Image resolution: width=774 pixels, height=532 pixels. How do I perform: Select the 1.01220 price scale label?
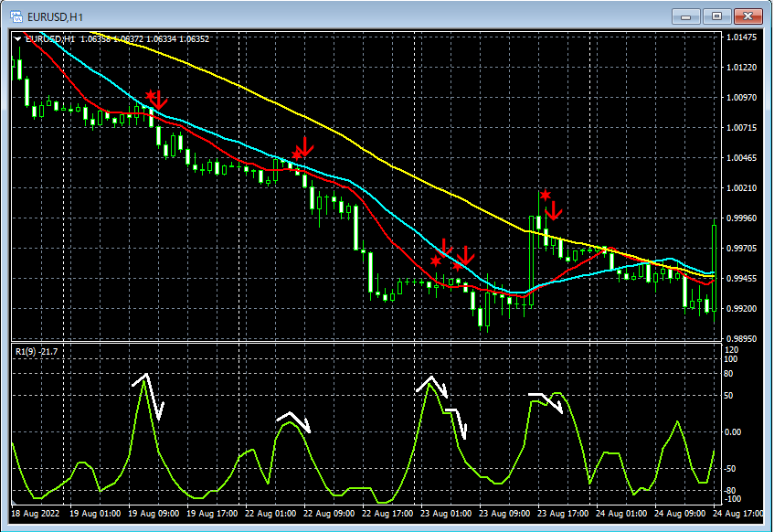coord(741,67)
